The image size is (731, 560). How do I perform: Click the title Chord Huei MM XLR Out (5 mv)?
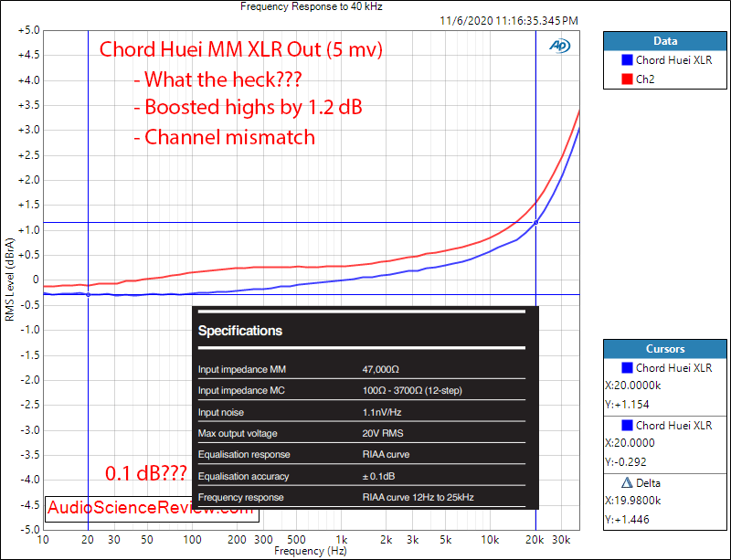coord(241,49)
